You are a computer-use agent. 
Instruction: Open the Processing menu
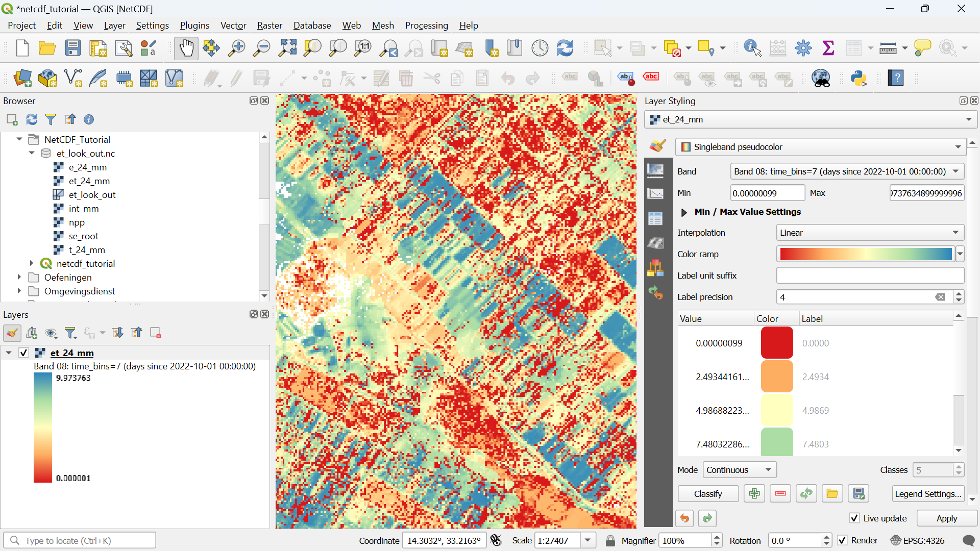tap(426, 25)
